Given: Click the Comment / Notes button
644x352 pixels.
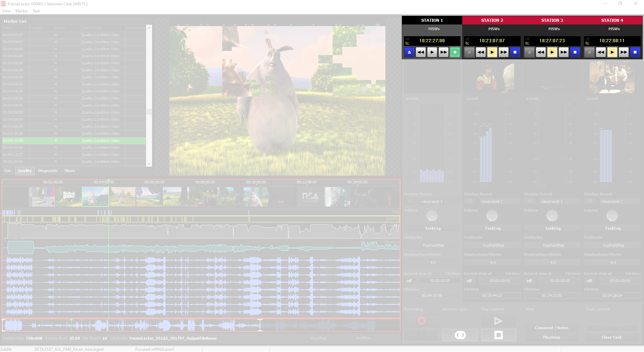Looking at the screenshot, I should 551,328.
